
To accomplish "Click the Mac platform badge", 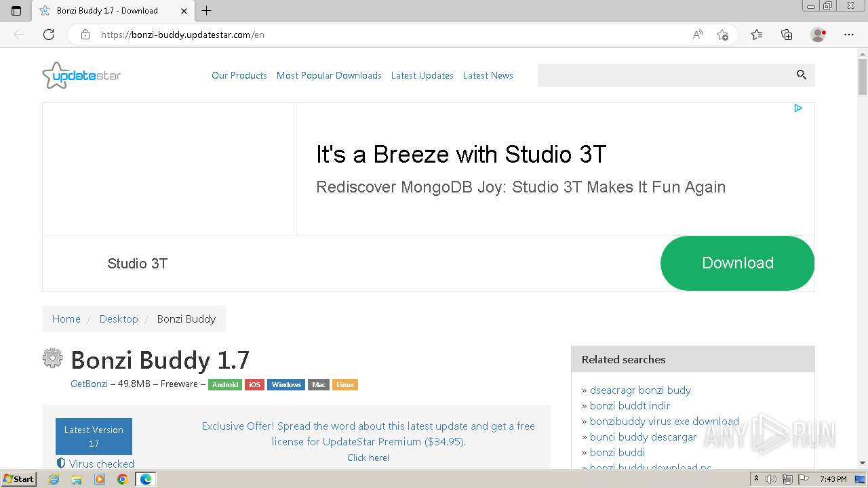I will pos(319,384).
